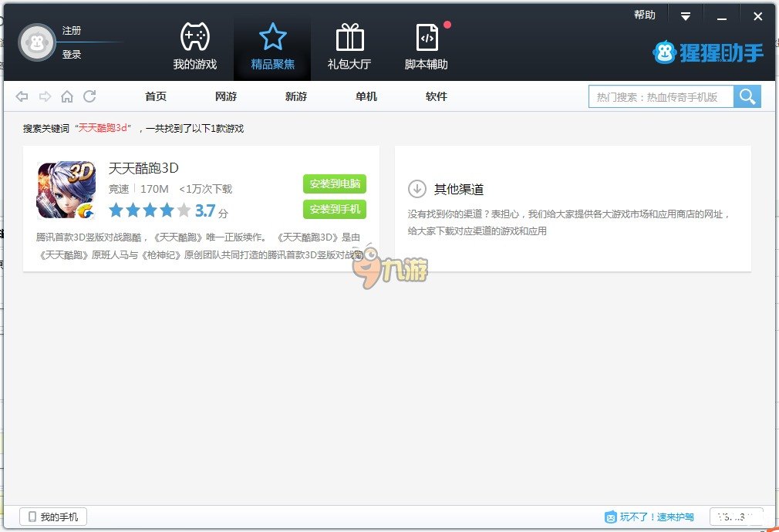Click the 我的手机 button

pos(53,517)
